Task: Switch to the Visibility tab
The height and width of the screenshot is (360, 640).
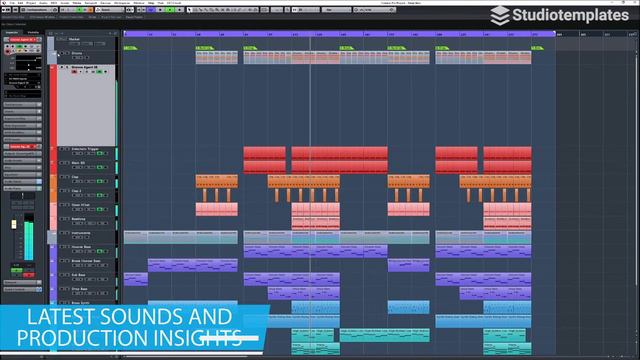Action: (33, 33)
